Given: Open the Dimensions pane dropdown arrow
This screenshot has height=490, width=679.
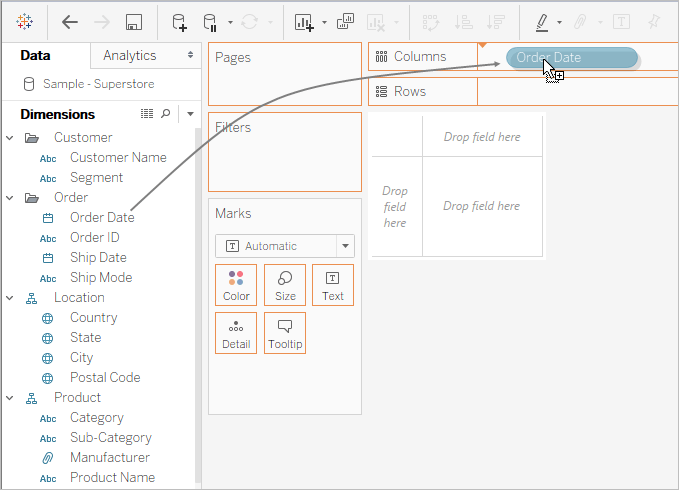Looking at the screenshot, I should coord(190,114).
